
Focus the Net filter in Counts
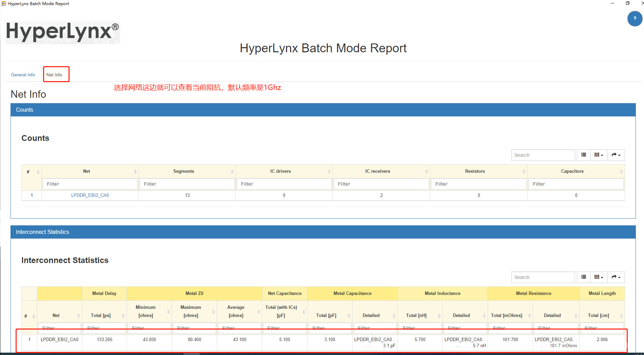(x=90, y=184)
